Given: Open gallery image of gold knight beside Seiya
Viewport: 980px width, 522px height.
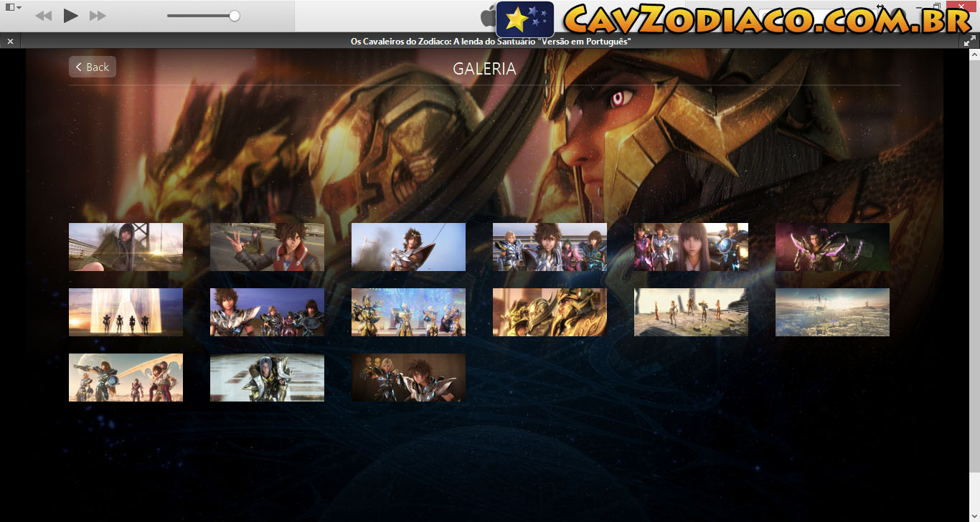Looking at the screenshot, I should pyautogui.click(x=408, y=377).
